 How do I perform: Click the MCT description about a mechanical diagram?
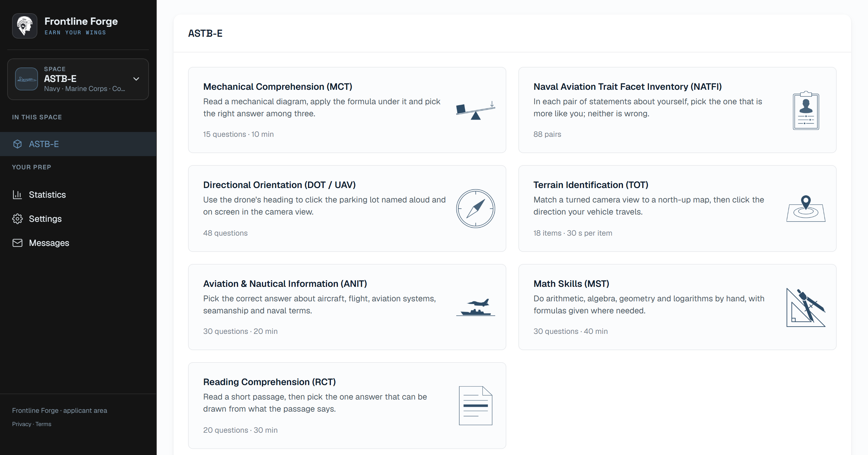tap(322, 108)
